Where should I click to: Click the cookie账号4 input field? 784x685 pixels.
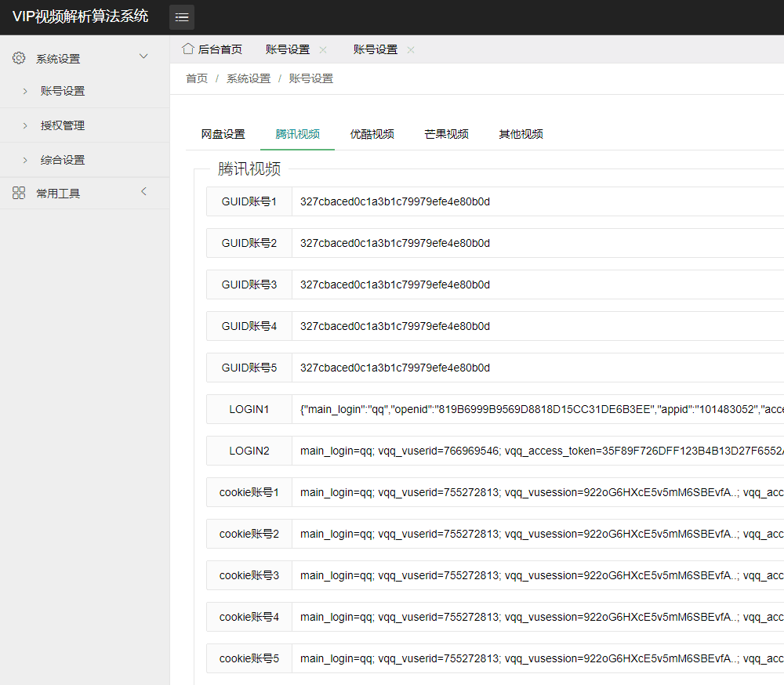coord(538,617)
